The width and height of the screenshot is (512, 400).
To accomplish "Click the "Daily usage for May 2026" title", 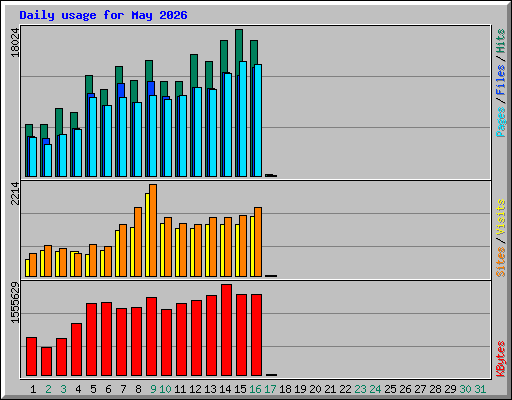I will coord(103,15).
